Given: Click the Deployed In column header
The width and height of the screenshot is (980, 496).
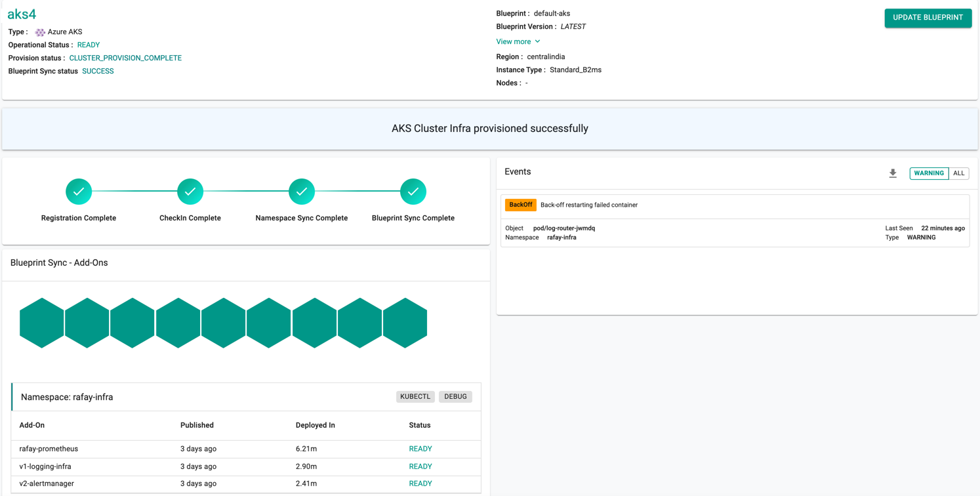Looking at the screenshot, I should (316, 425).
